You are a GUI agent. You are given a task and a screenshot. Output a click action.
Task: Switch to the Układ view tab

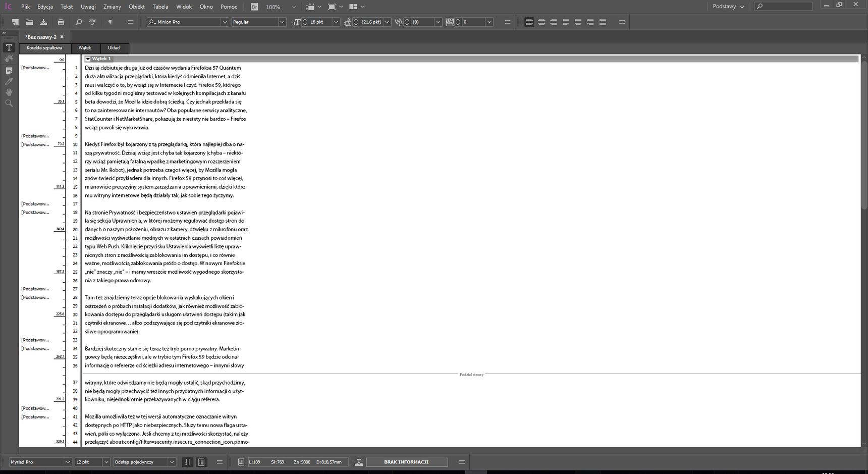[114, 48]
